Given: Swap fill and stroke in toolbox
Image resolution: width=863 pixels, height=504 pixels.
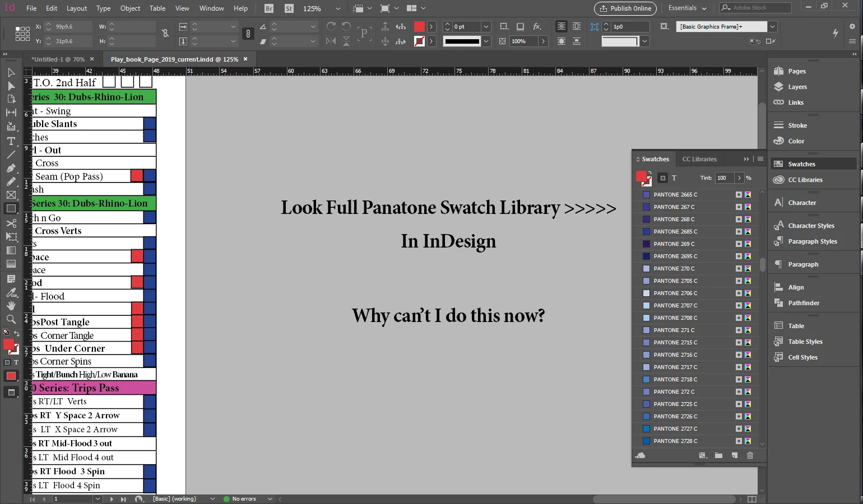Looking at the screenshot, I should 17,334.
